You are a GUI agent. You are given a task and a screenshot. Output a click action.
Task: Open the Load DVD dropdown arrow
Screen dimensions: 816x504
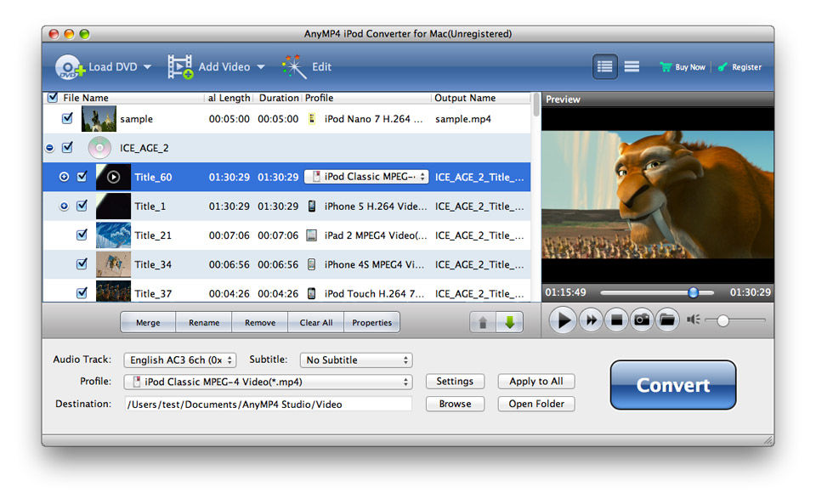click(147, 67)
